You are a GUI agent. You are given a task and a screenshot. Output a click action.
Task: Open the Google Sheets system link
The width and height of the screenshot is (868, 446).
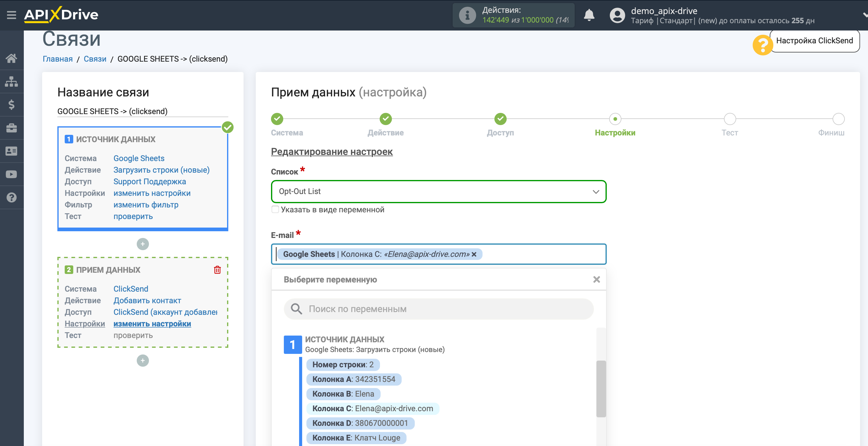pyautogui.click(x=139, y=158)
